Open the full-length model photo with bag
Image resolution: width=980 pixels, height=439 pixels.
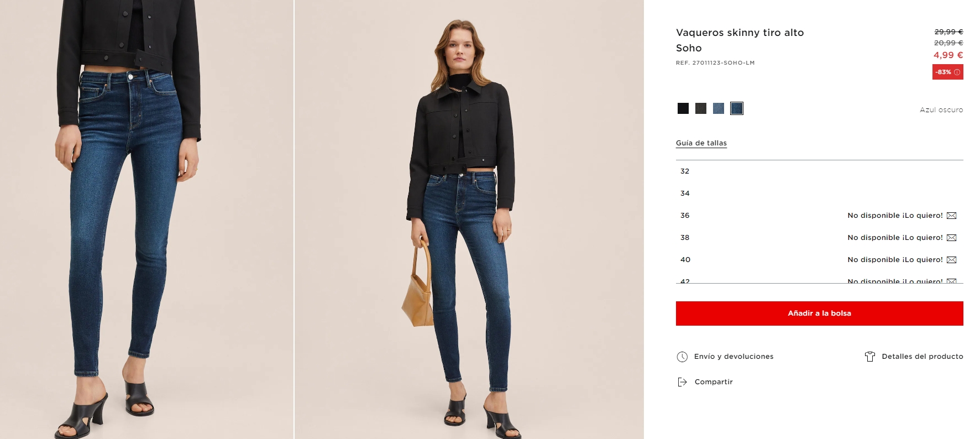[469, 219]
